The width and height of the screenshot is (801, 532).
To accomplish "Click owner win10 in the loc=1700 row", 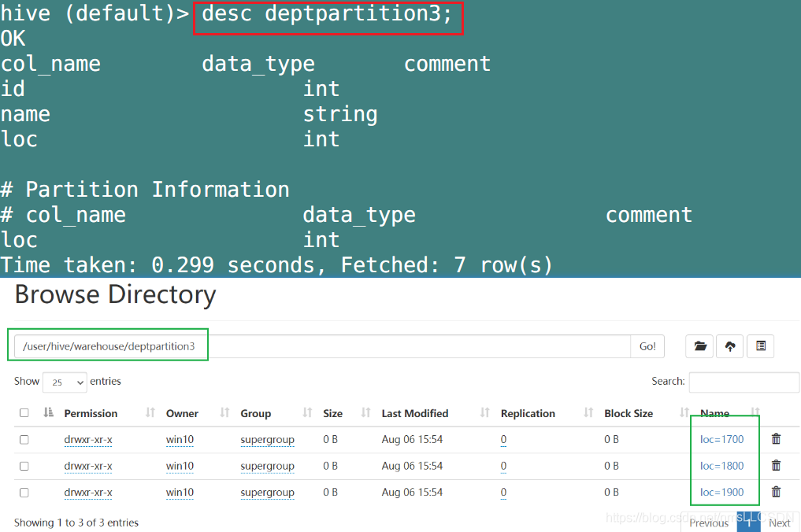I will click(x=180, y=440).
